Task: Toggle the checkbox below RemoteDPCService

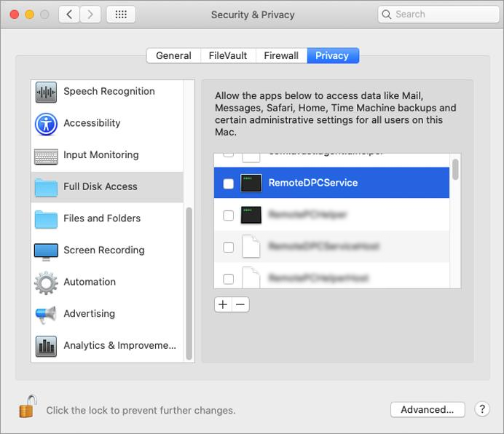Action: (x=228, y=216)
